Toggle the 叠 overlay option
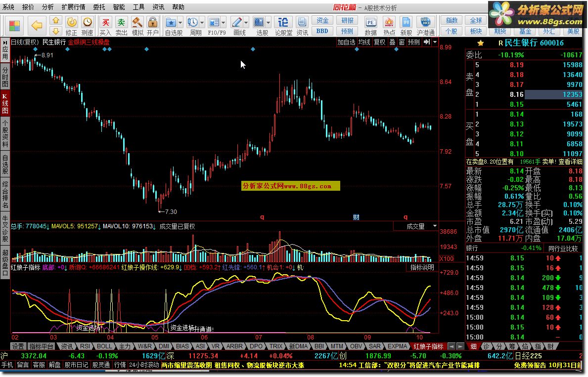This screenshot has height=377, width=588. click(x=392, y=42)
